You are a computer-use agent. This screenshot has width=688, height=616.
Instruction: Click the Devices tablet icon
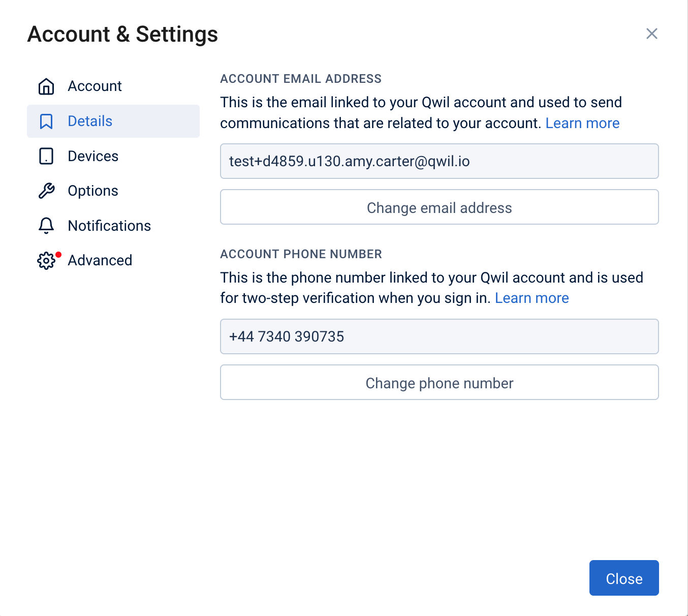46,156
